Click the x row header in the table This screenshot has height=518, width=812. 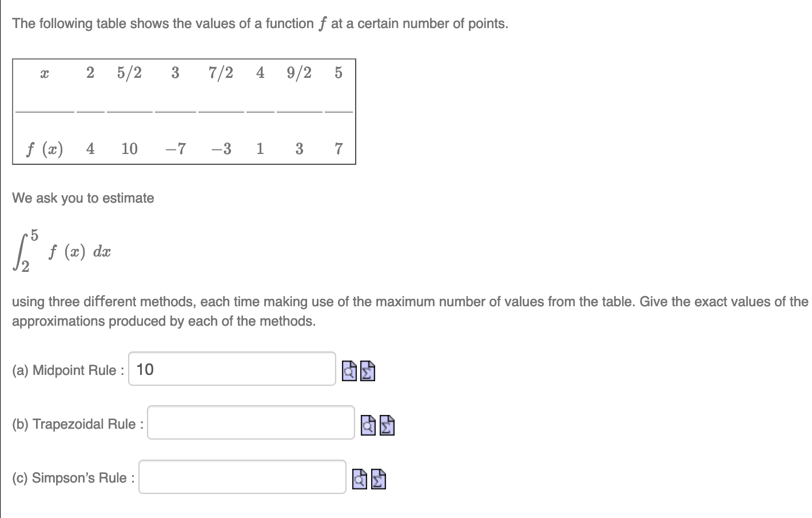pos(45,73)
